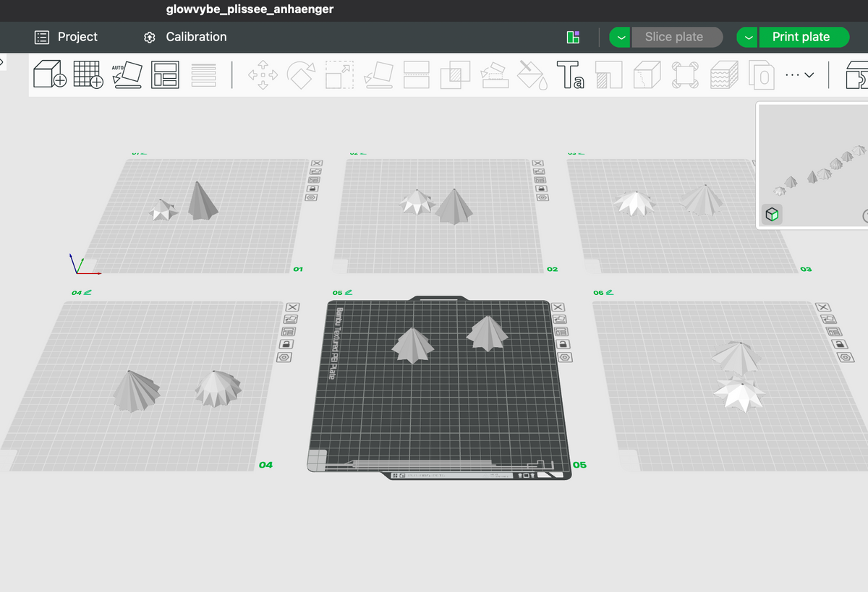Toggle the lock on plate 01
This screenshot has width=868, height=592.
(x=312, y=188)
